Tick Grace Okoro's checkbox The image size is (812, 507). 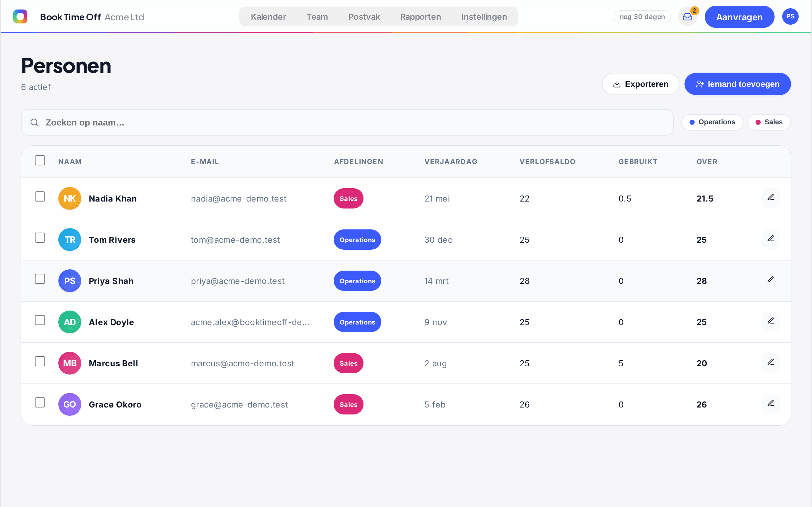40,402
